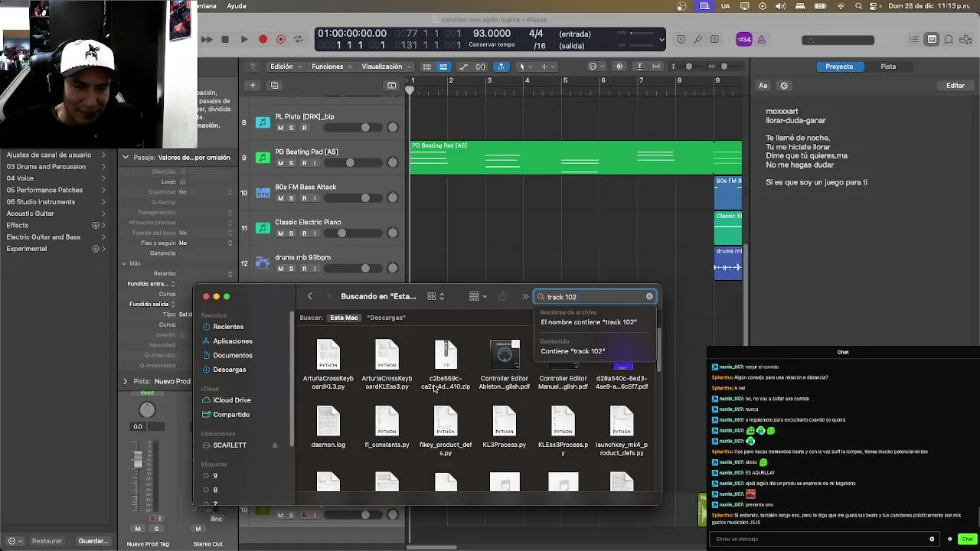The height and width of the screenshot is (551, 980).
Task: Click the capture recording button
Action: [281, 39]
